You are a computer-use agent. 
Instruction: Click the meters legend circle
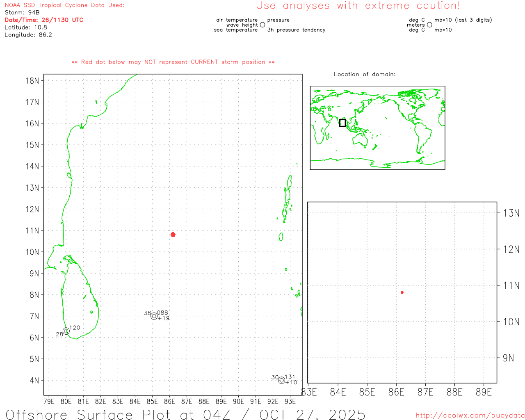coord(429,25)
